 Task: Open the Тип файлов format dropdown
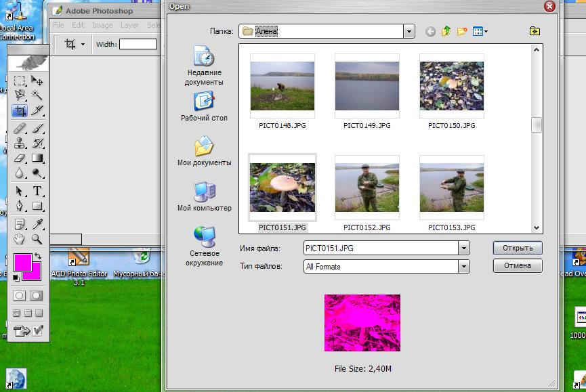[463, 267]
